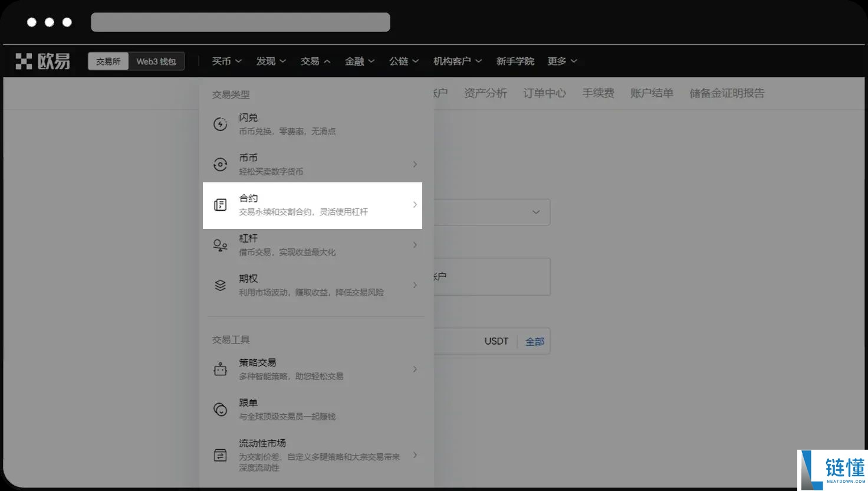Click the browser address bar
The image size is (868, 491).
[x=240, y=22]
